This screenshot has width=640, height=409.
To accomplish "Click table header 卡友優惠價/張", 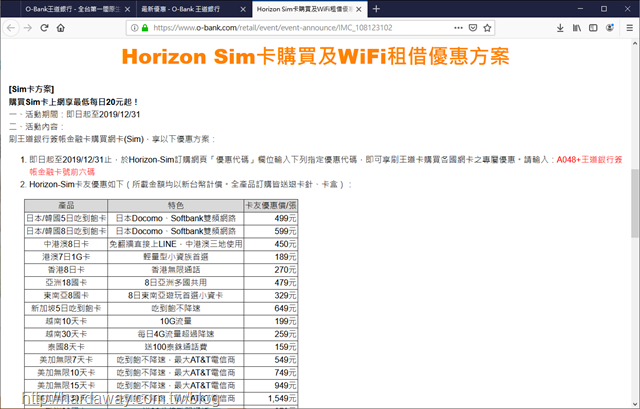I will [271, 205].
